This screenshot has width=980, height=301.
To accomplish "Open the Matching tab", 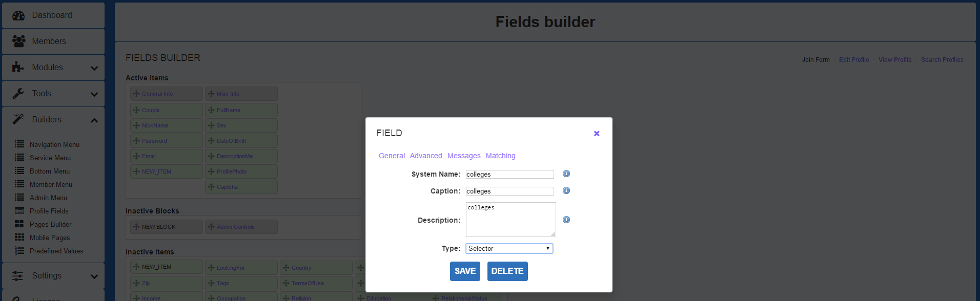I will pyautogui.click(x=500, y=156).
